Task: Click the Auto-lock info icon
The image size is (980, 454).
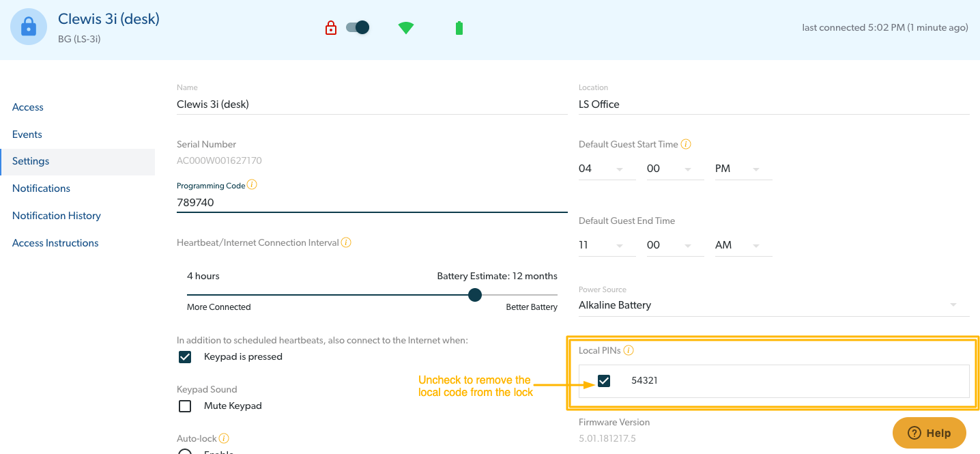Action: 224,438
